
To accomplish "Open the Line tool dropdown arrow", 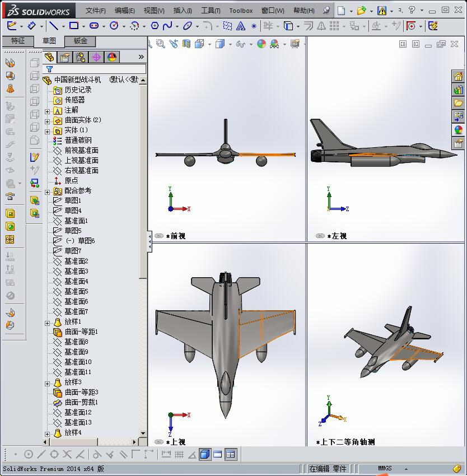I will tap(63, 27).
